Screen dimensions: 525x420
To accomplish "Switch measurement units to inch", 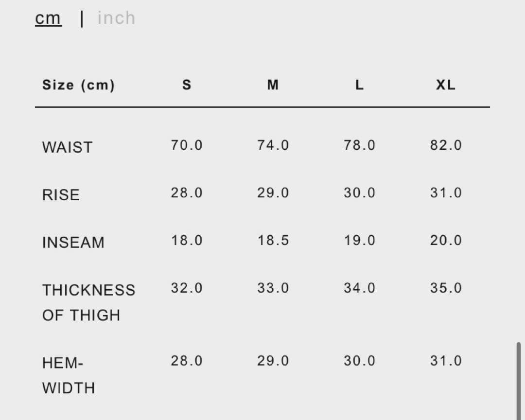I will [116, 18].
